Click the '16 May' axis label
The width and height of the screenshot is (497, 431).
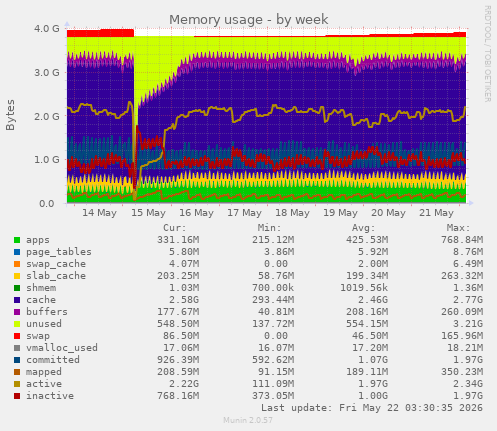196,213
